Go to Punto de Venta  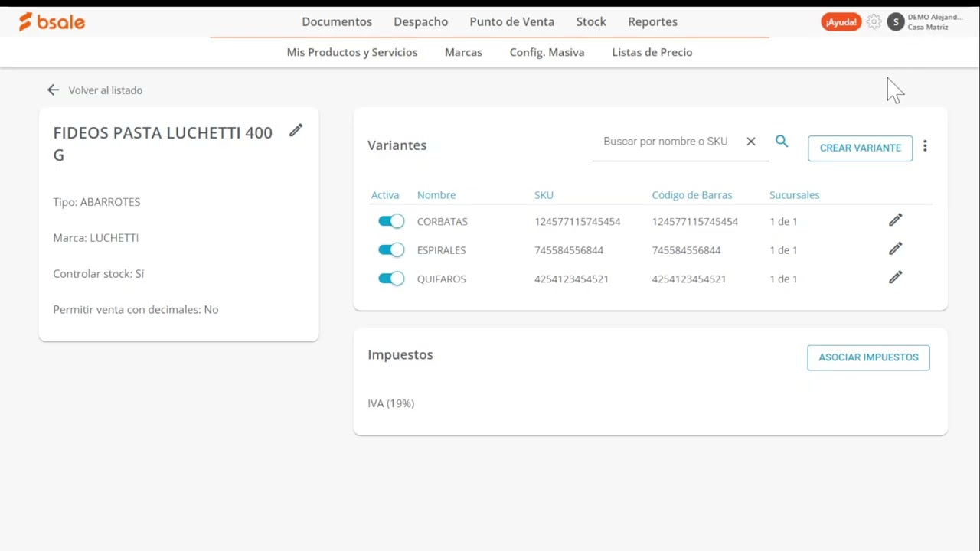512,21
